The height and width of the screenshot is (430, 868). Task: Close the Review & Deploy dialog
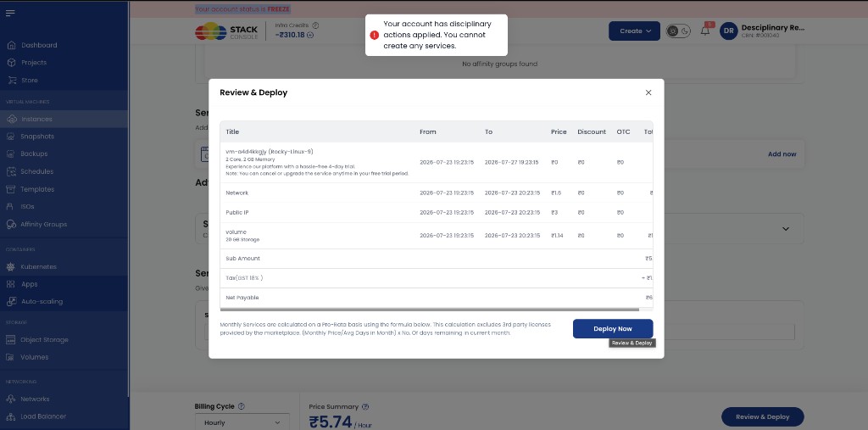(x=648, y=92)
